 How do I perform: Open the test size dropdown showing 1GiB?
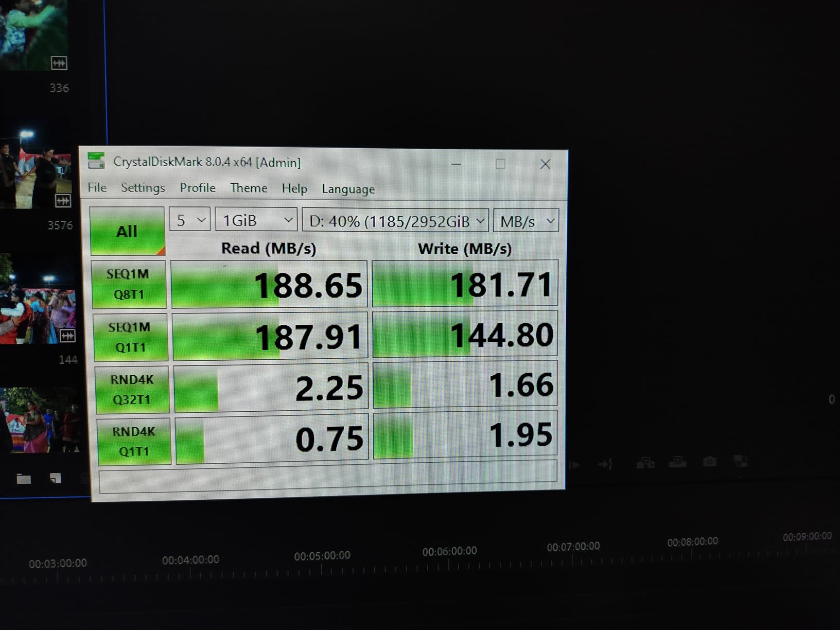tap(256, 220)
